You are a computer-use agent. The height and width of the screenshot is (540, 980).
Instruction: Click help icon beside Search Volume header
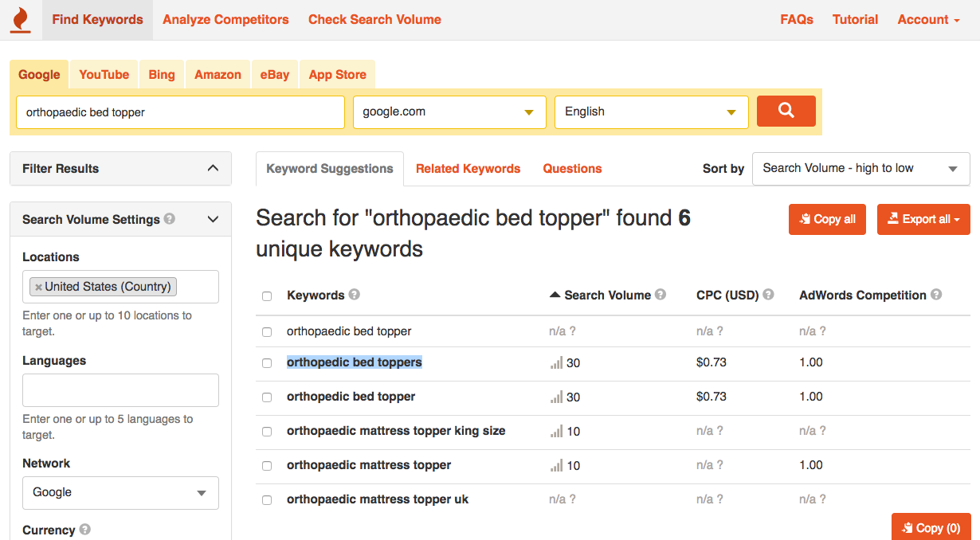point(661,294)
